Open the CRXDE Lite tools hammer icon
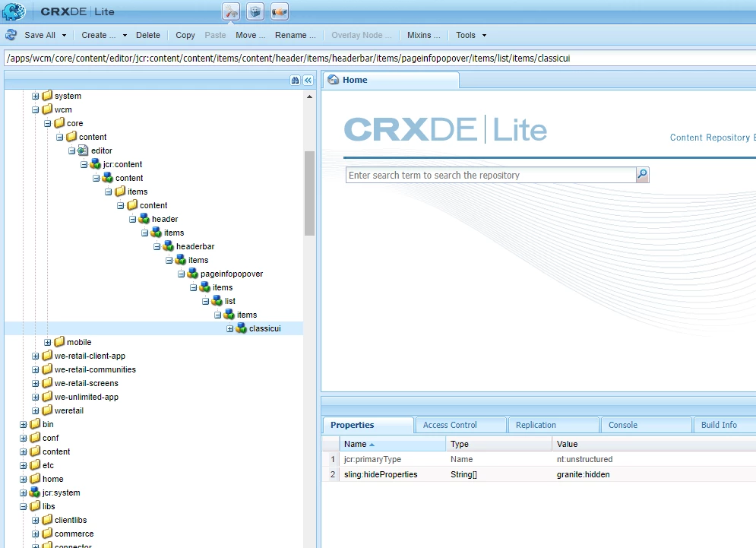This screenshot has width=756, height=548. 232,11
